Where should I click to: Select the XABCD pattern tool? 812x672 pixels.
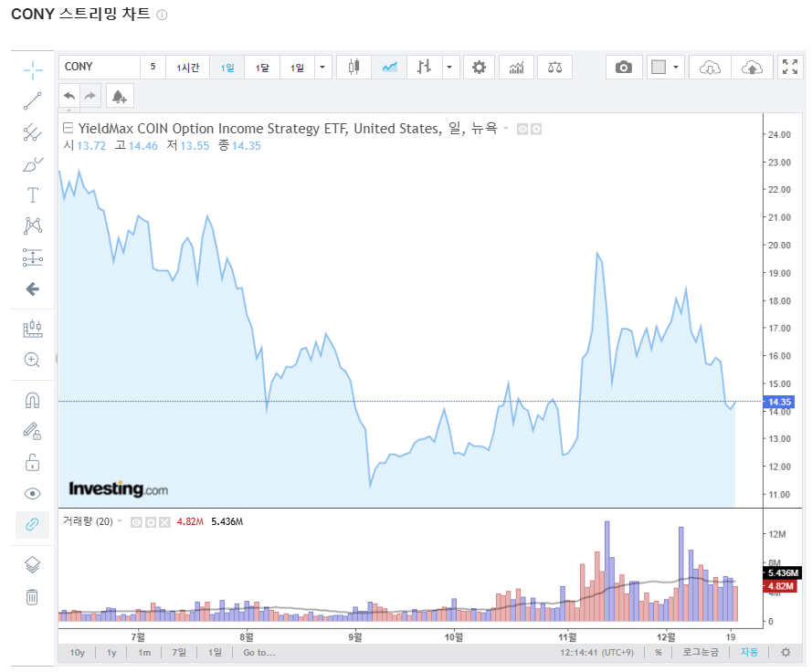(x=32, y=226)
